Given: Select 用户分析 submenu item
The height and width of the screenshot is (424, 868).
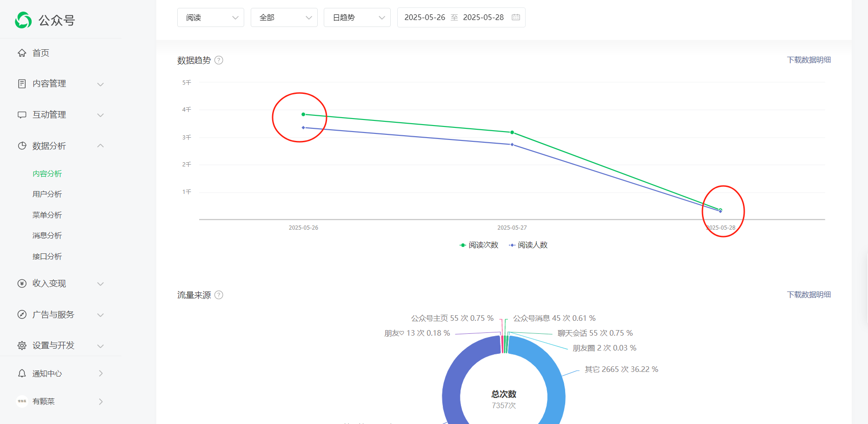Looking at the screenshot, I should click(47, 194).
